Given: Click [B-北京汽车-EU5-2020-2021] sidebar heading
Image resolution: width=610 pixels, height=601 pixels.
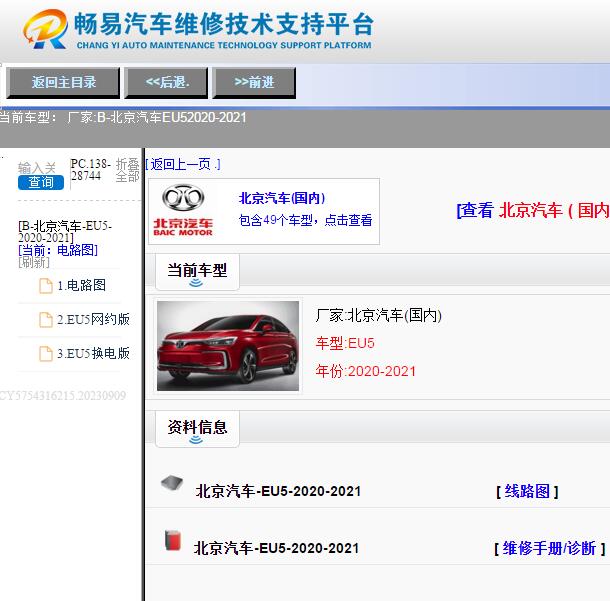Looking at the screenshot, I should click(x=65, y=232).
